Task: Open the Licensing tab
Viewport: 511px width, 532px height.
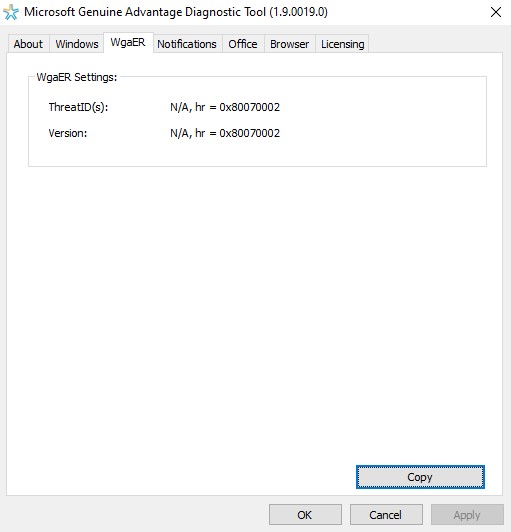Action: pos(342,44)
